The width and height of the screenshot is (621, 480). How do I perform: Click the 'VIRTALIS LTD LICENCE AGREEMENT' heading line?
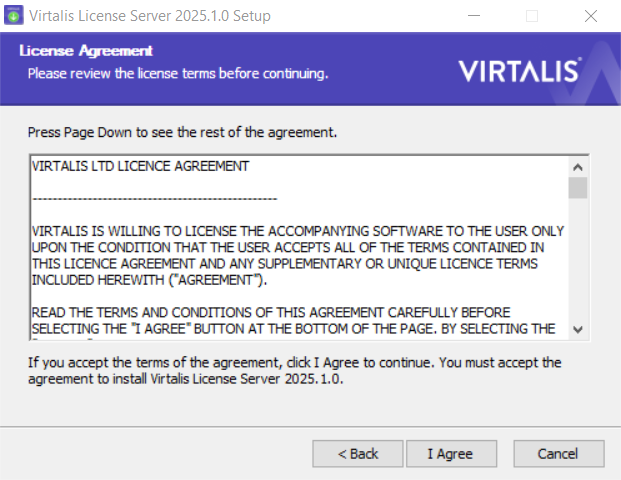140,166
